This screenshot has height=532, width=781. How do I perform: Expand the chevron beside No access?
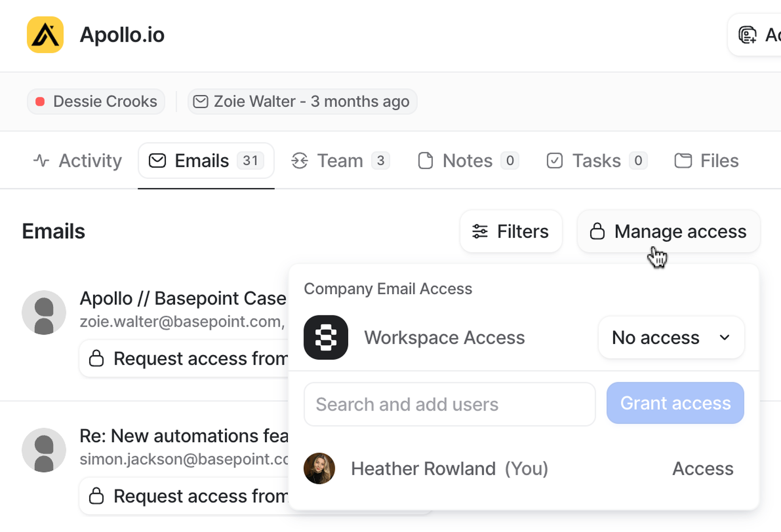(724, 337)
